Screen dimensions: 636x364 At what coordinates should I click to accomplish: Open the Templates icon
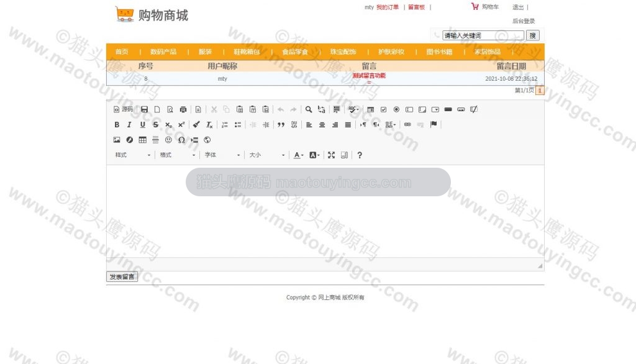[198, 109]
